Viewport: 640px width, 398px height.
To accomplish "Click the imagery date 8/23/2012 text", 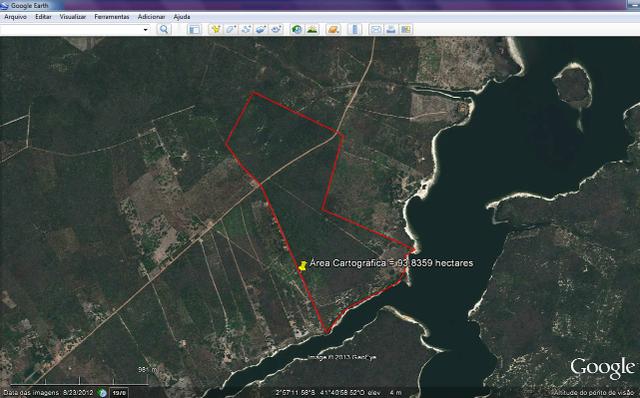I will click(x=77, y=393).
